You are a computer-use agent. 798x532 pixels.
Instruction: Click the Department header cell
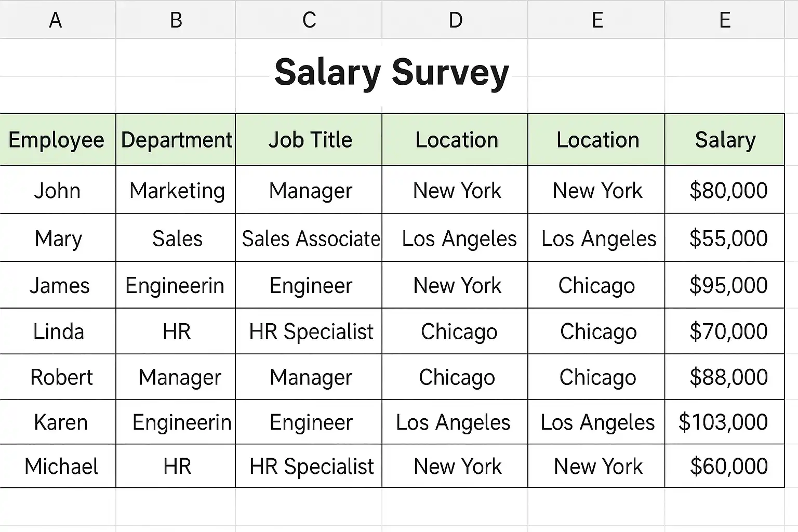pos(176,140)
